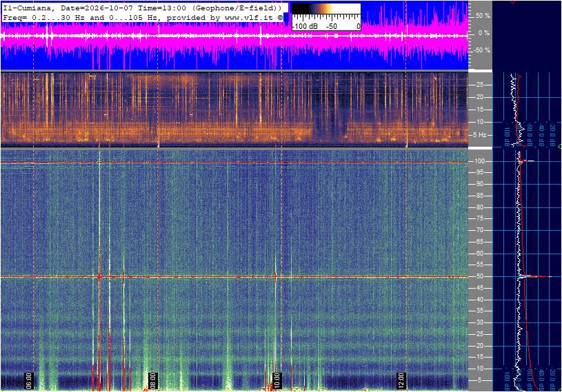Click the "Time=13:00" header text
Screen dimensions: 562x392
coord(162,8)
